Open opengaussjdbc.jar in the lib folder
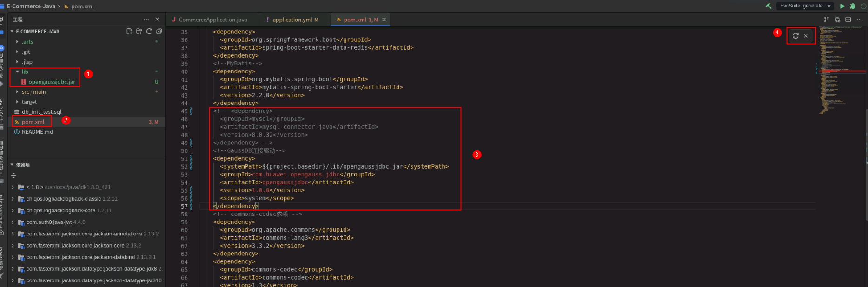 (x=52, y=82)
